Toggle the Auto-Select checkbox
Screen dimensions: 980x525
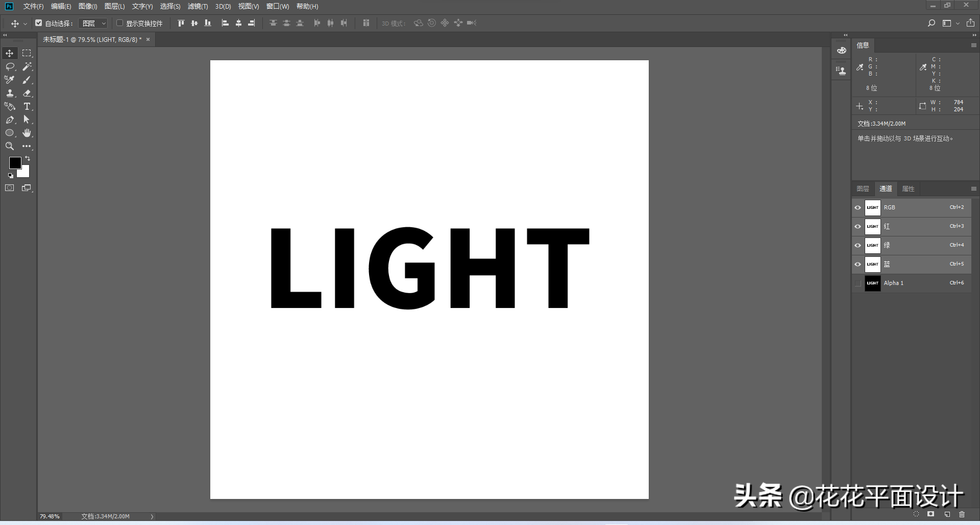[38, 23]
